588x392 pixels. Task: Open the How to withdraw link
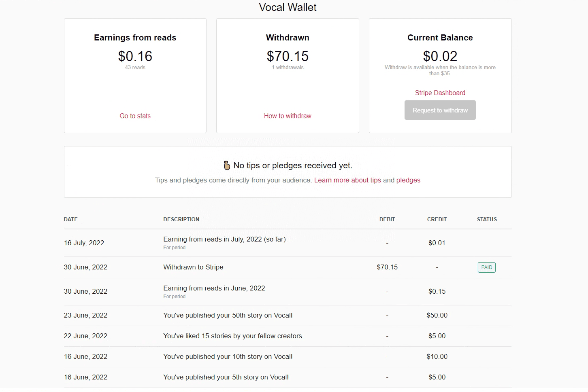(288, 116)
